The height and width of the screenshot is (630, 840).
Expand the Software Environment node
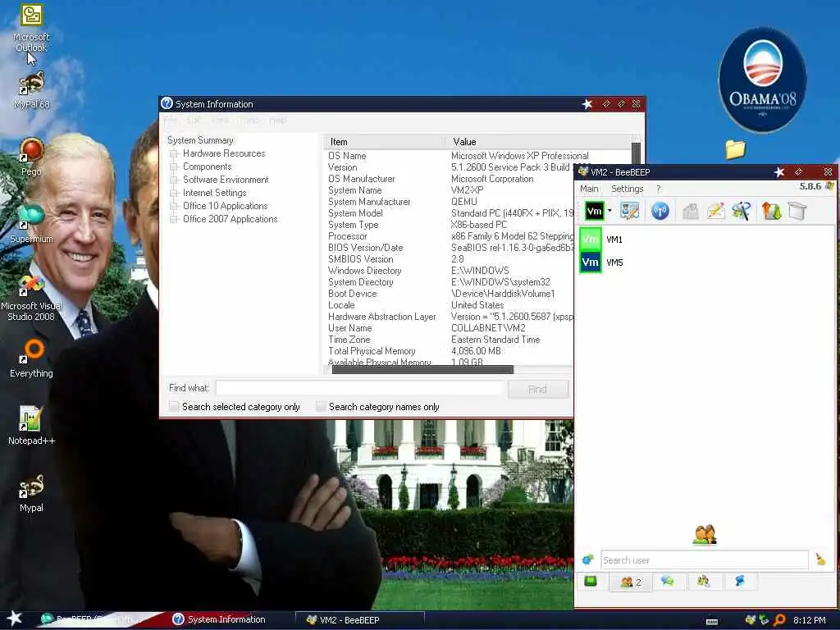click(174, 180)
